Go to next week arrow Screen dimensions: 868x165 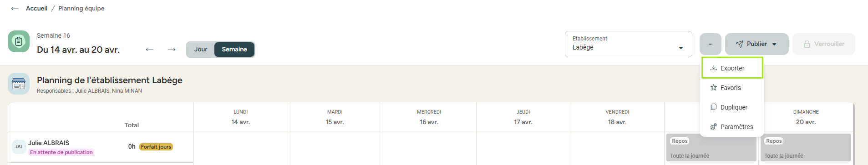(172, 50)
